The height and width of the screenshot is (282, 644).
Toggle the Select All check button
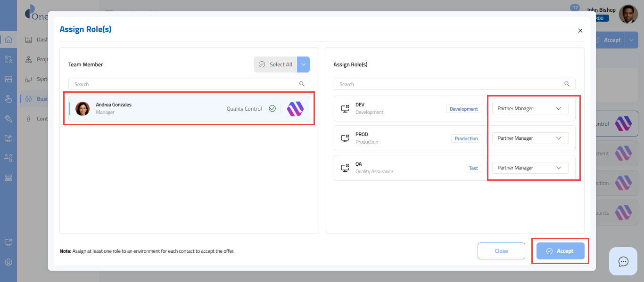(276, 64)
